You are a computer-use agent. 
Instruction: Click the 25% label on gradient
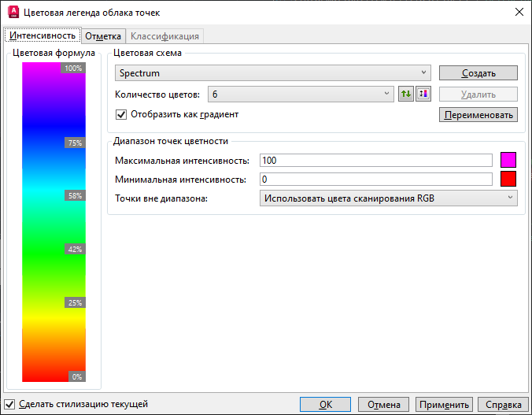click(75, 302)
